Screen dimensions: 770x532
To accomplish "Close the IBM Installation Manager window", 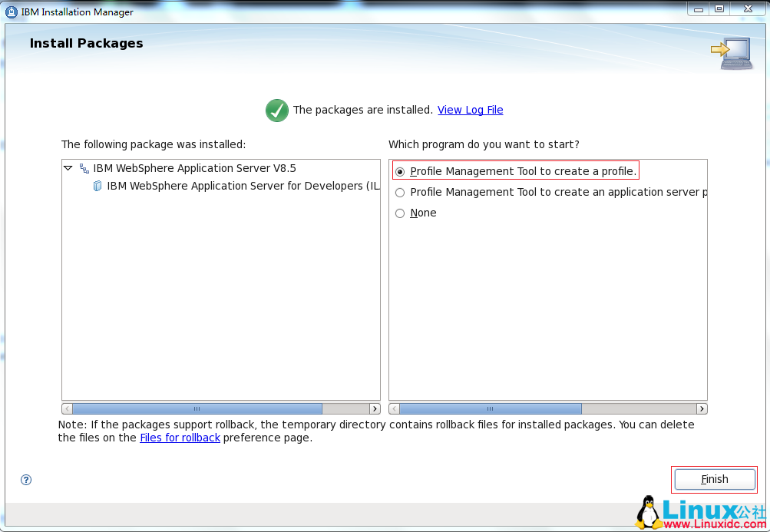I will [748, 9].
